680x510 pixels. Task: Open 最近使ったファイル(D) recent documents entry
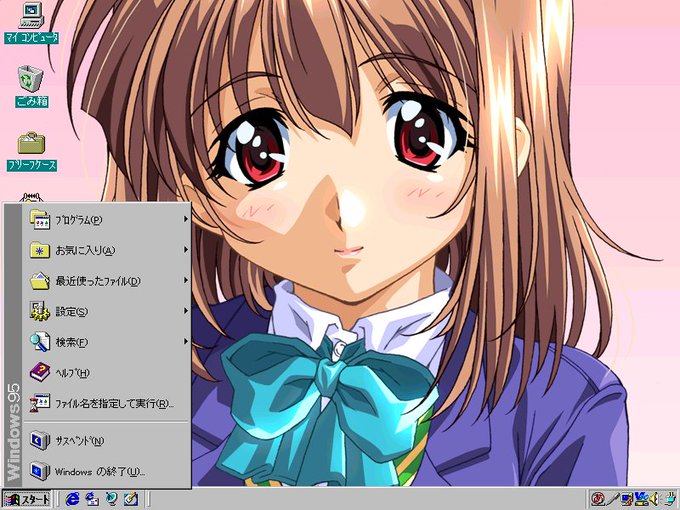(x=107, y=281)
